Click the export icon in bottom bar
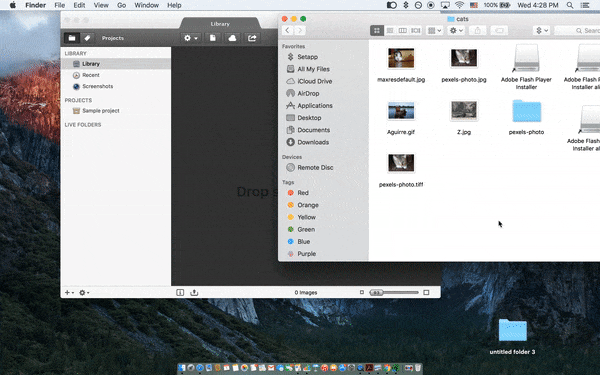This screenshot has width=600, height=375. point(194,293)
